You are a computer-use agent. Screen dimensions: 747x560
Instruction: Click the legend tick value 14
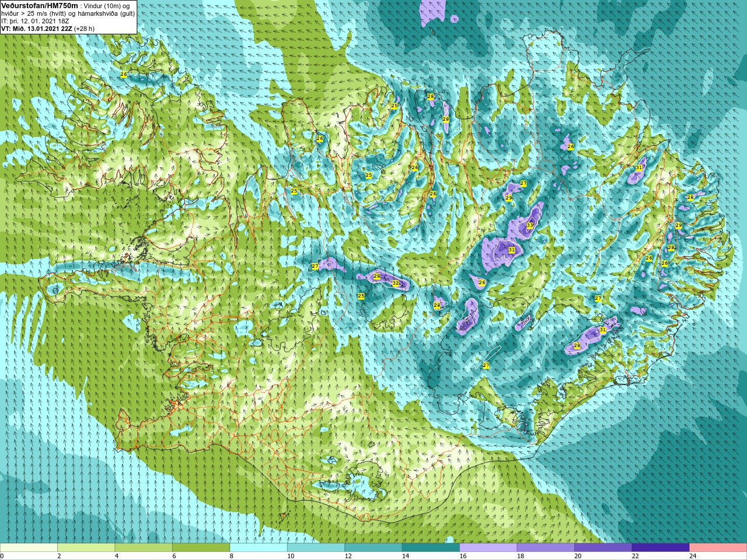pyautogui.click(x=405, y=556)
